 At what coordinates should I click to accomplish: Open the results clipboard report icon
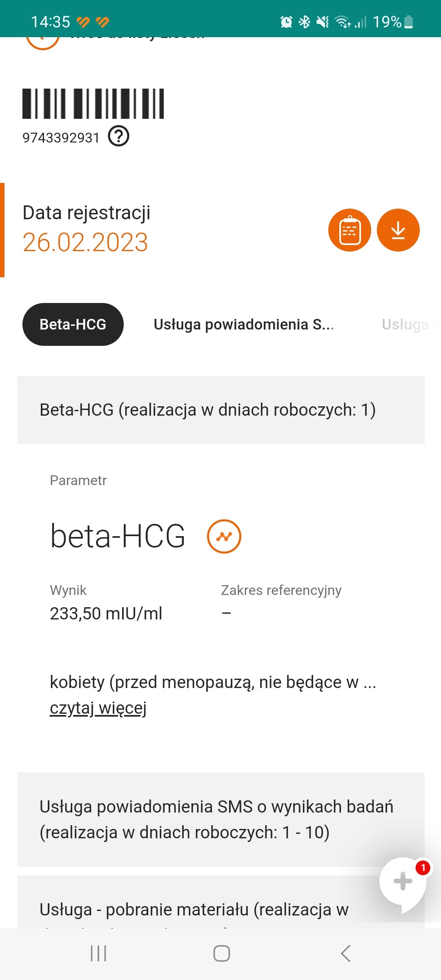point(350,230)
